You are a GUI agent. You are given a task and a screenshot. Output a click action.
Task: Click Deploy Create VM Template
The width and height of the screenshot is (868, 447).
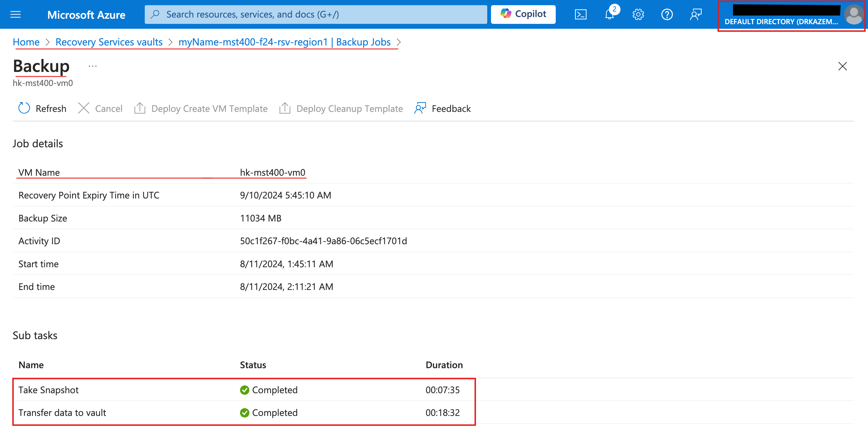tap(201, 108)
